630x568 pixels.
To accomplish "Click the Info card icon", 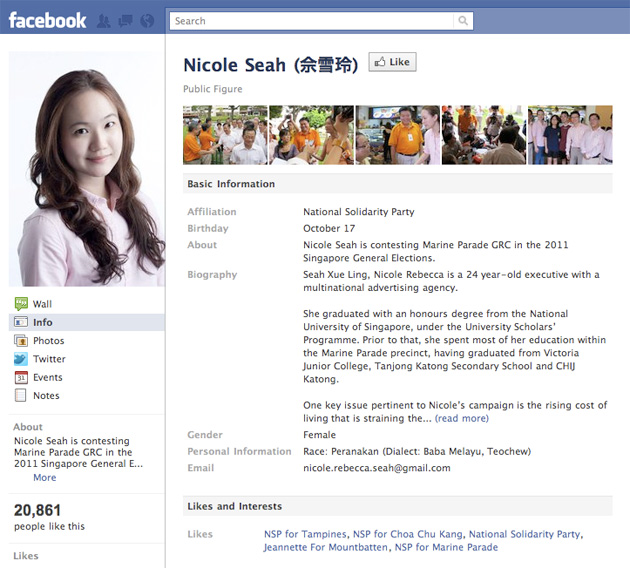I will pyautogui.click(x=21, y=322).
